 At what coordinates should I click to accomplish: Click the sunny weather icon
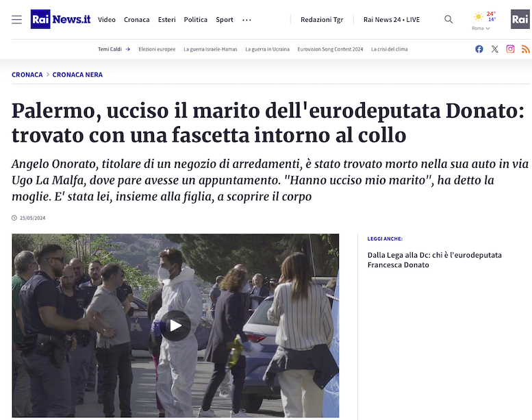pyautogui.click(x=479, y=16)
